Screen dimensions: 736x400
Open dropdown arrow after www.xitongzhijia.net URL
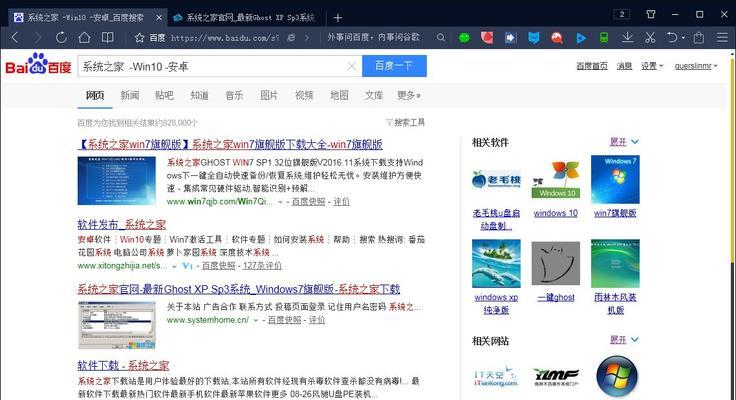174,266
